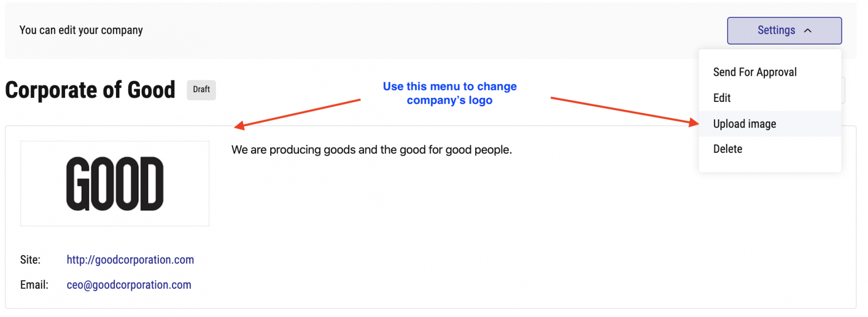Select the Edit menu option
The width and height of the screenshot is (868, 317).
(x=722, y=98)
